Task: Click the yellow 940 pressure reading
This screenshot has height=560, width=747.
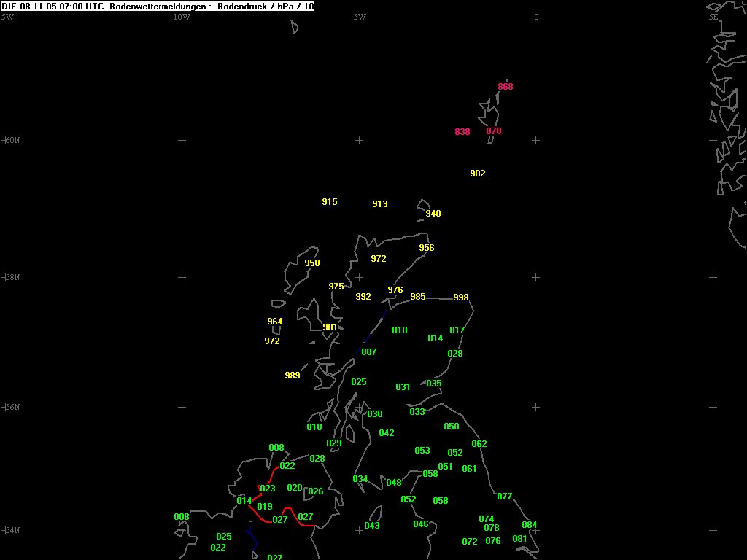Action: [433, 214]
